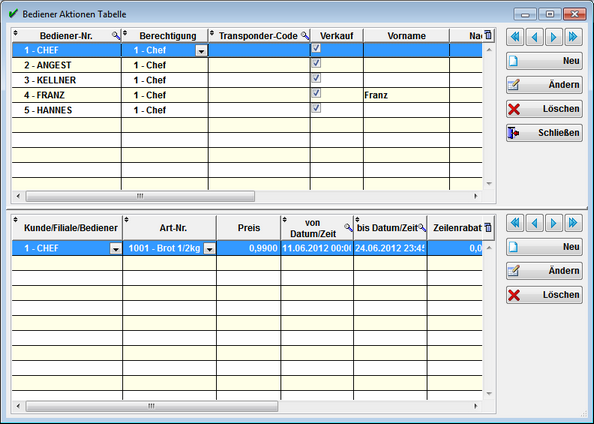
Task: Click search icon in von Datum/Zeit header
Action: 348,228
